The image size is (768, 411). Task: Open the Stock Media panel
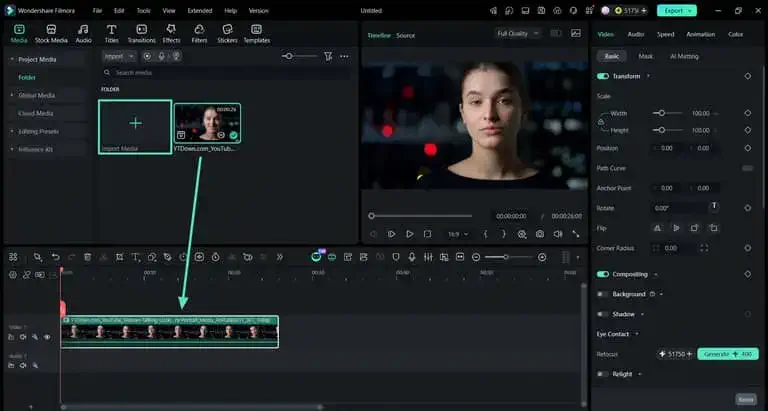coord(51,34)
